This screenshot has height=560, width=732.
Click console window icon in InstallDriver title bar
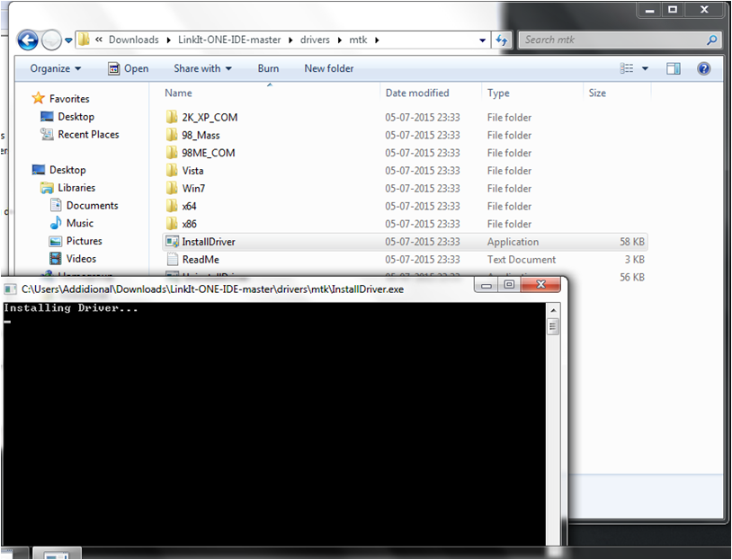tap(10, 289)
